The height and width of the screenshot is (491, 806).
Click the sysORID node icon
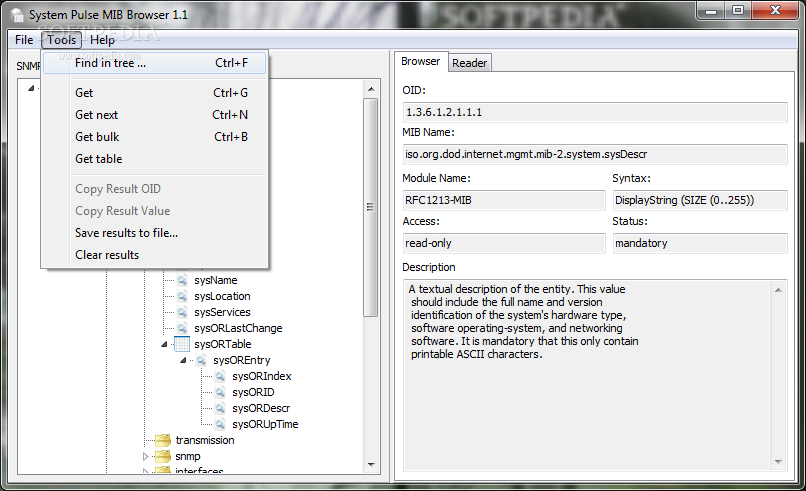220,392
